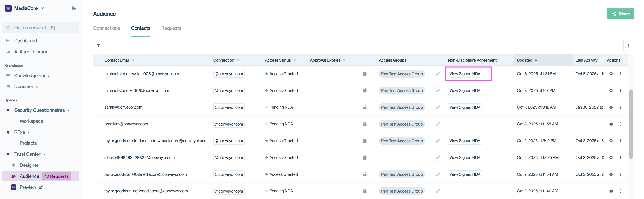Open row actions menu for sarah@conveyor.com
The width and height of the screenshot is (644, 199).
coord(620,107)
